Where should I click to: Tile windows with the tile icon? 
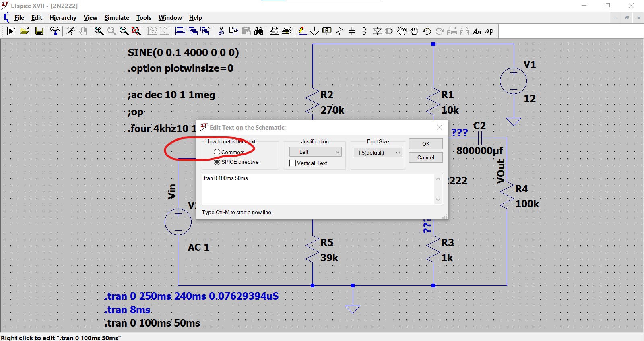coord(180,31)
